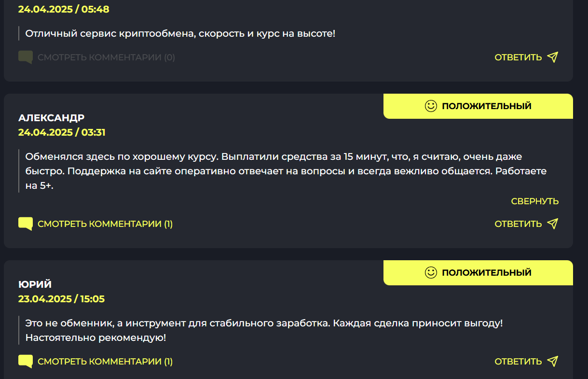The image size is (588, 379).
Task: Click comment bubble icon in Александр's review
Action: pos(26,224)
